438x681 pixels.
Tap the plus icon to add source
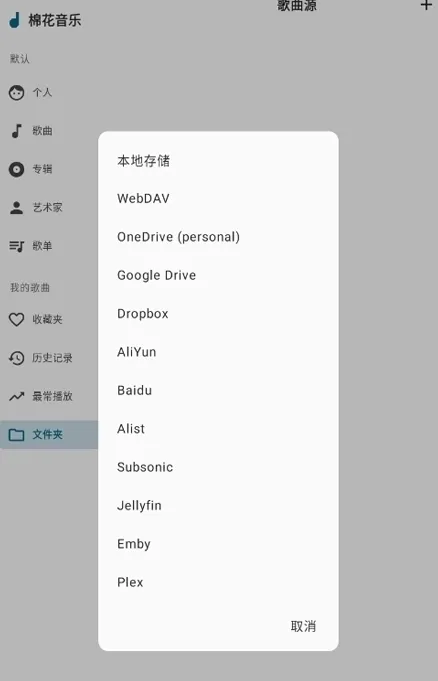426,5
